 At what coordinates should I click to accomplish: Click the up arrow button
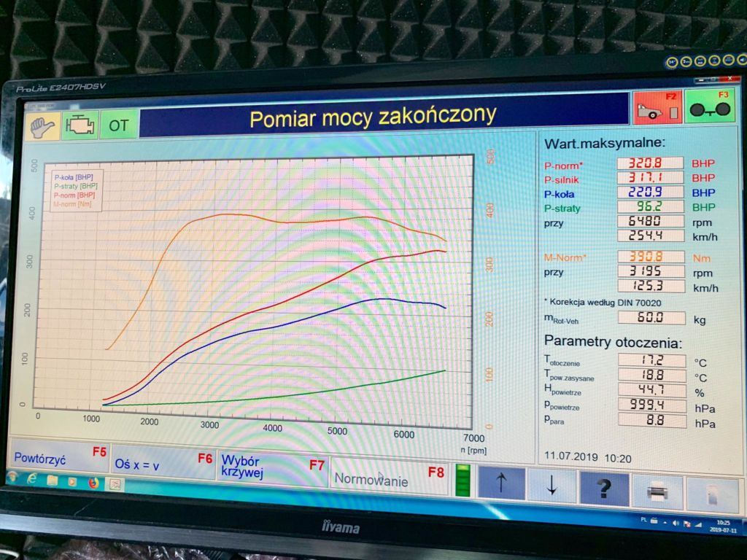point(501,483)
